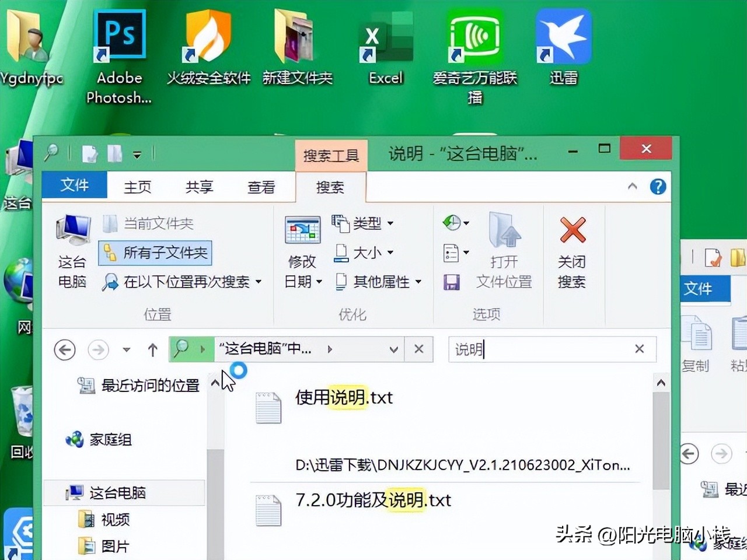Select the 当前文件夹 search scope
This screenshot has height=560, width=747.
tap(148, 223)
